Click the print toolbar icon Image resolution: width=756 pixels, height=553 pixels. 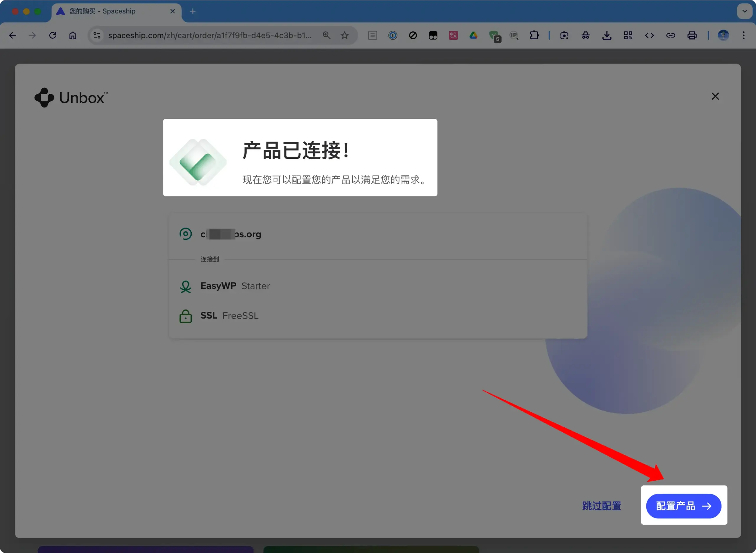pos(692,35)
